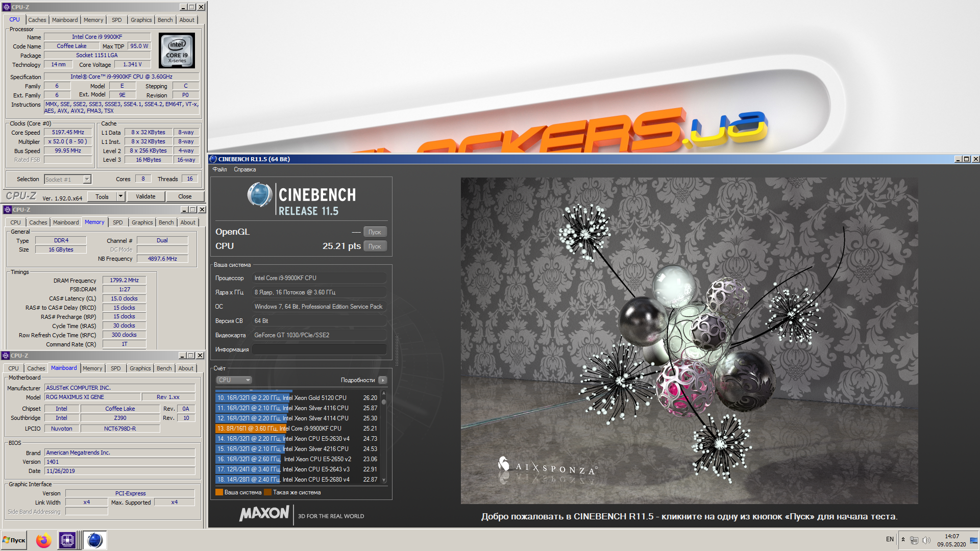Click the Cinebench sphere icon in the title bar
Screen dimensions: 980x551
click(x=213, y=159)
